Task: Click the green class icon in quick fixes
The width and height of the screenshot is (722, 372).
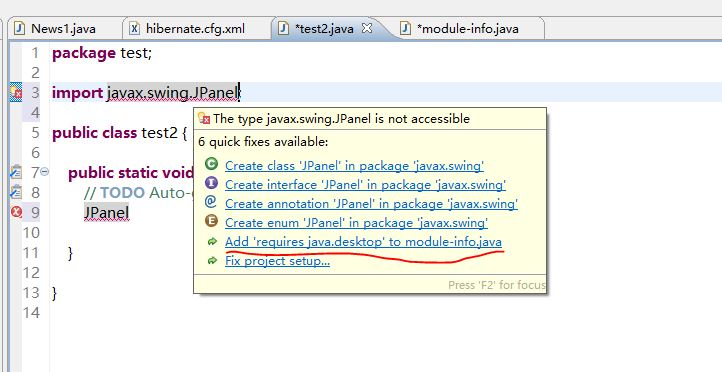Action: 211,164
